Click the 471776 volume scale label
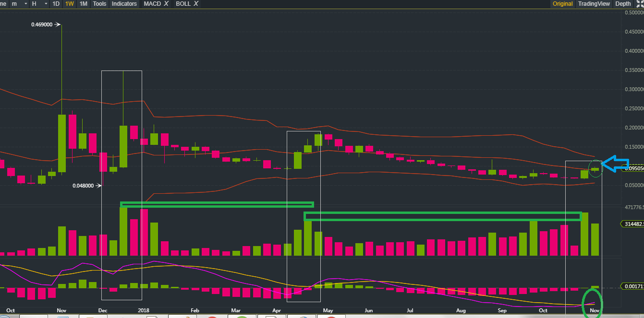This screenshot has width=644, height=318. 633,207
